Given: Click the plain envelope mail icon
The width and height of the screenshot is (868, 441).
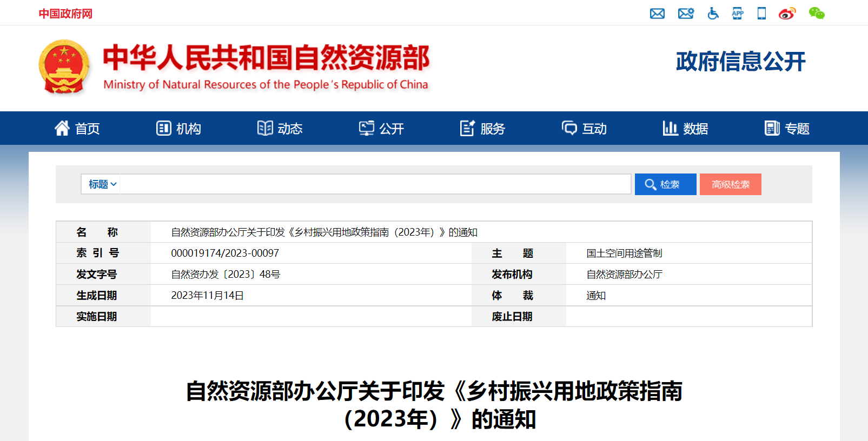Looking at the screenshot, I should tap(657, 14).
